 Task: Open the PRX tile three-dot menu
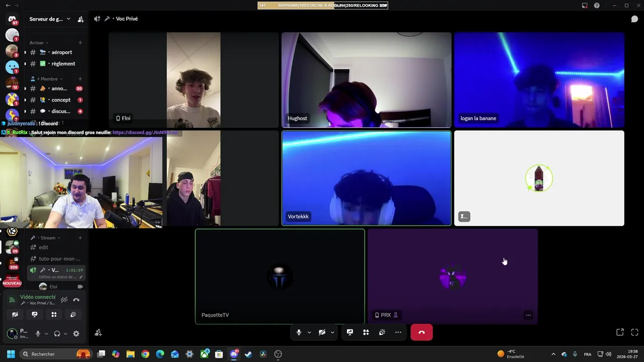[x=528, y=315]
